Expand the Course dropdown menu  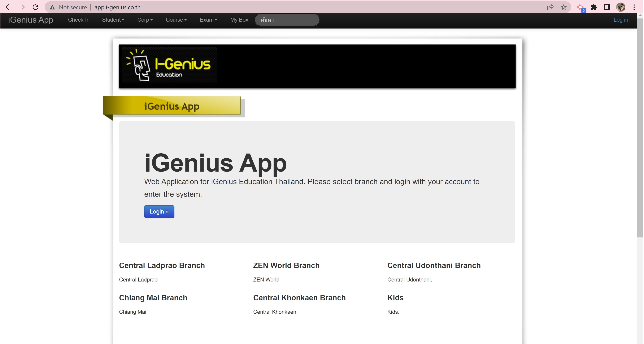click(x=176, y=20)
